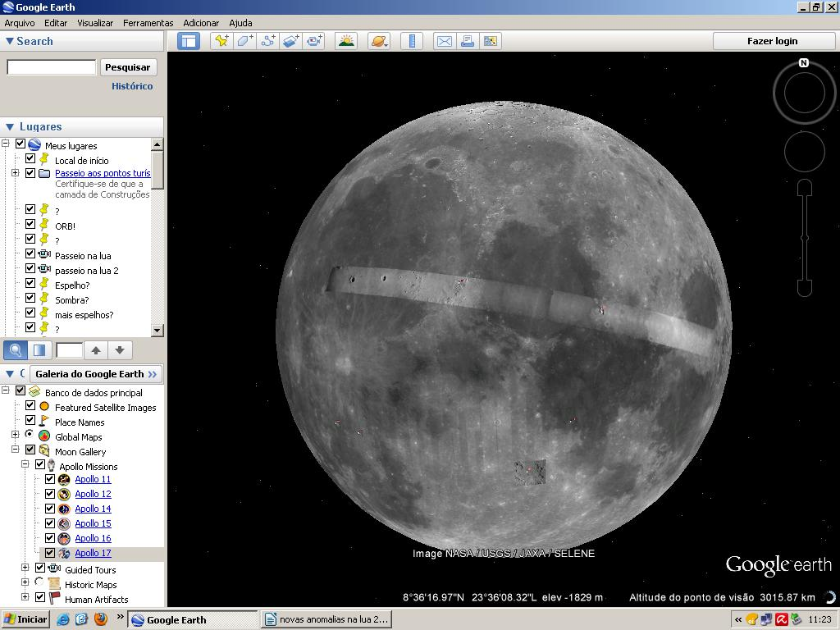
Task: Email the current view
Action: 444,41
